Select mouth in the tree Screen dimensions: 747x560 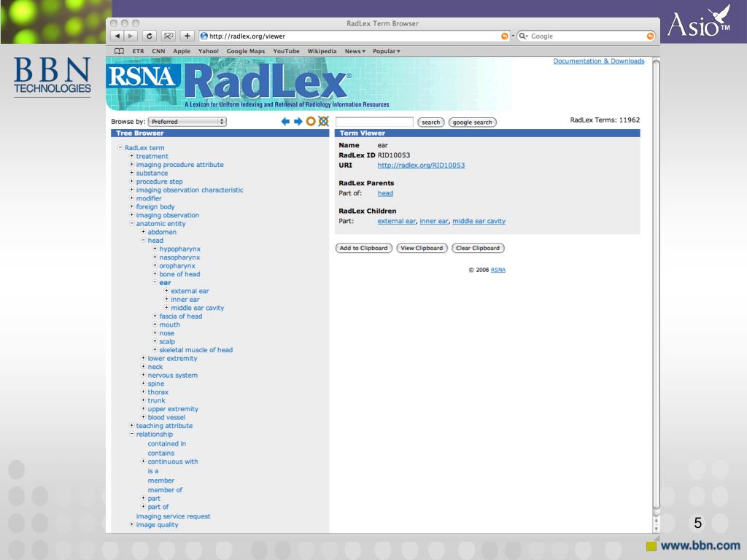pos(169,324)
